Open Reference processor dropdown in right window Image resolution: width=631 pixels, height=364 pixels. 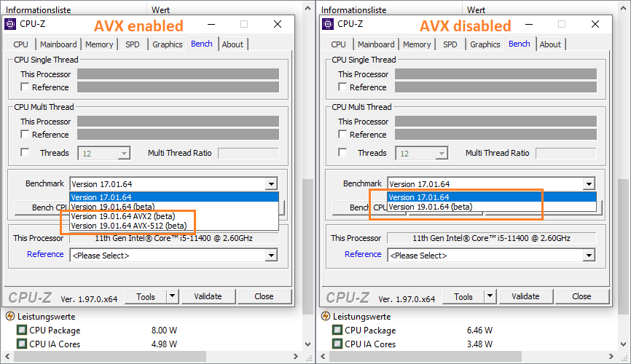pyautogui.click(x=589, y=256)
